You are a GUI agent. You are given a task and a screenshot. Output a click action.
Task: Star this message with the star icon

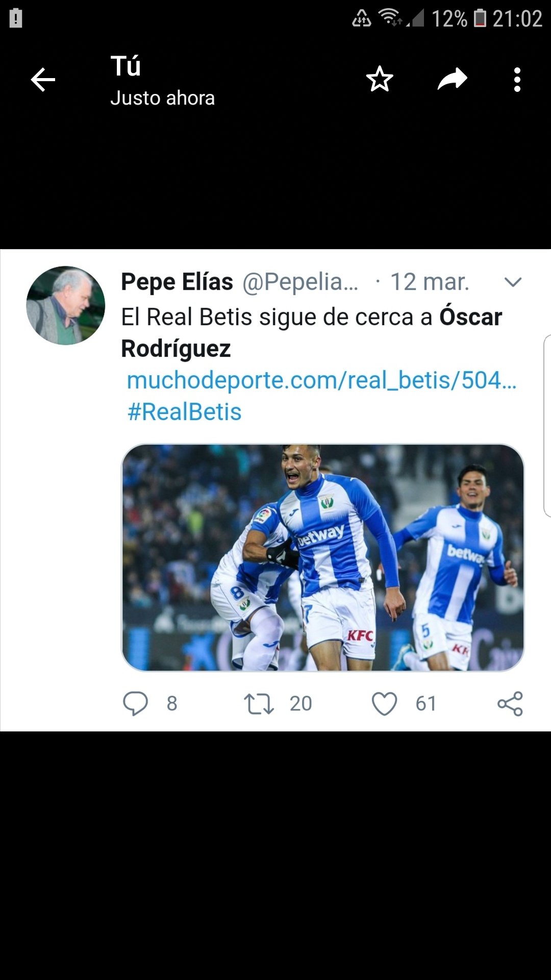point(380,79)
